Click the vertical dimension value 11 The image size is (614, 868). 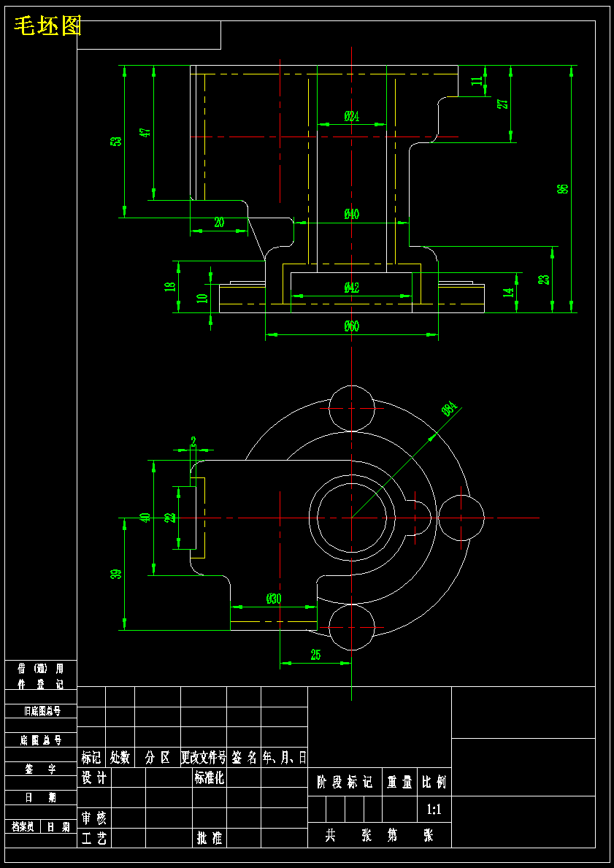coord(477,81)
